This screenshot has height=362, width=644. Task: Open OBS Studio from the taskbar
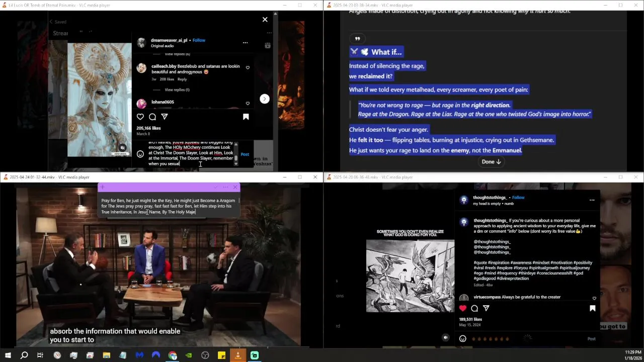[x=205, y=355]
